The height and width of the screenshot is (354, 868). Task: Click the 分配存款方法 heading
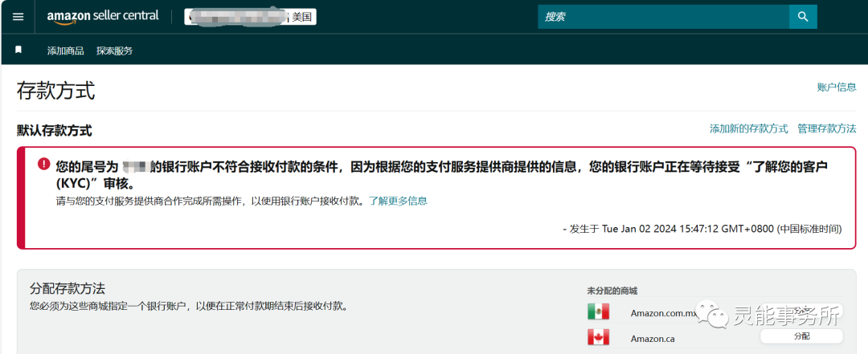click(x=68, y=289)
